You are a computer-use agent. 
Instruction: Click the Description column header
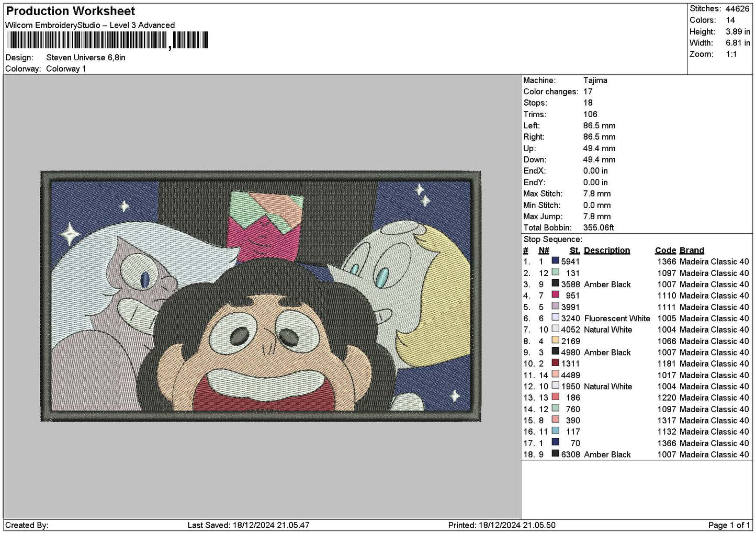coord(607,251)
